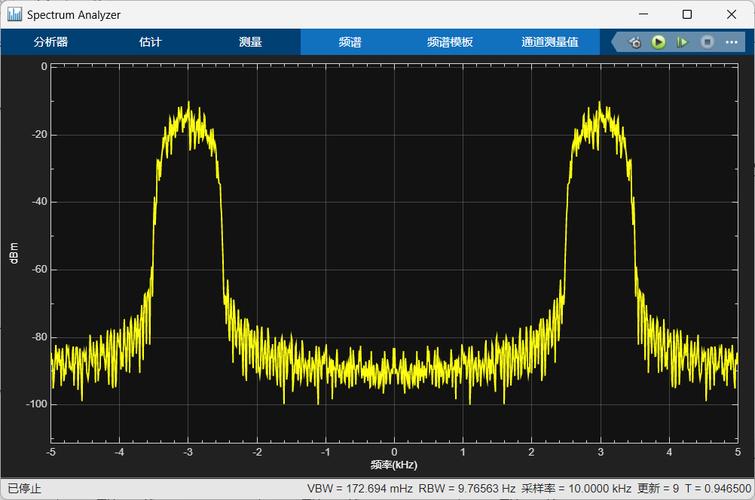Viewport: 755px width, 500px height.
Task: Maximize the Spectrum Analyzer window
Action: pos(687,14)
